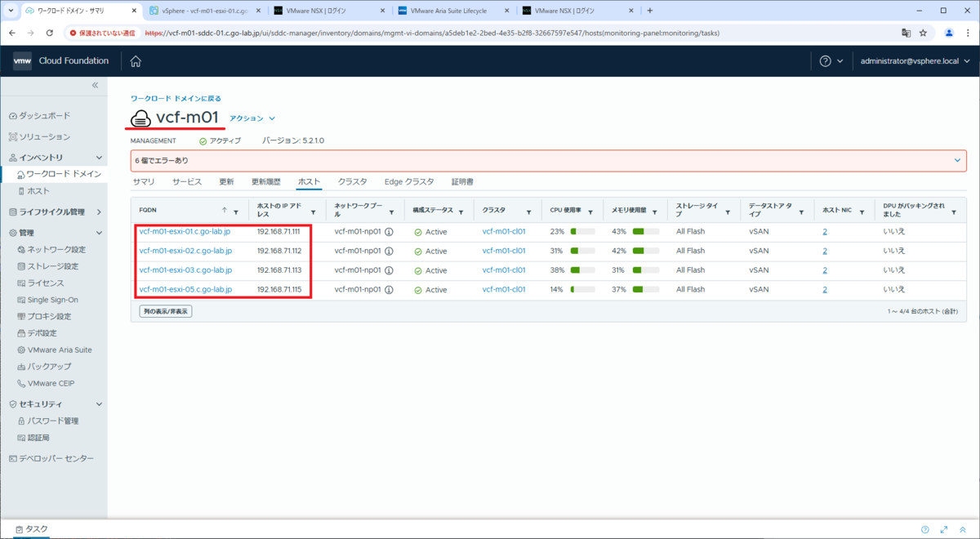This screenshot has height=539, width=980.
Task: Click CPU usage bar for esxi-03 row
Action: click(582, 270)
